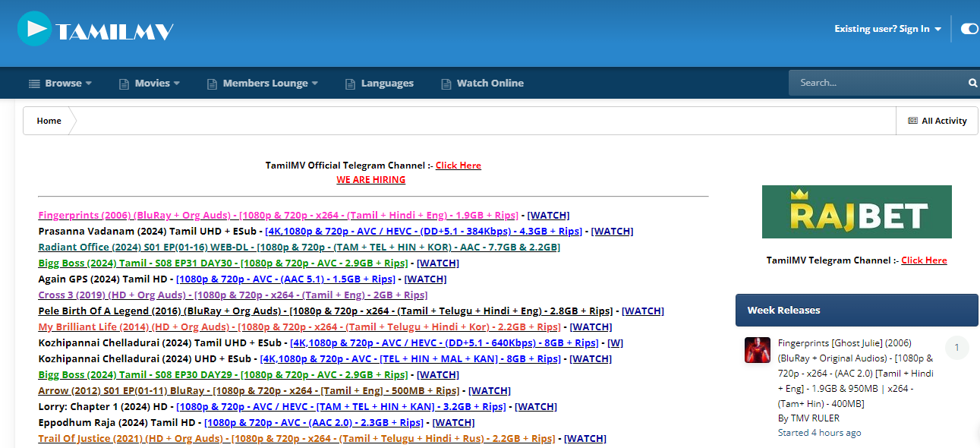The image size is (980, 448).
Task: Open Kozhipannai Chelladurai TEL HIN MAL KAN link
Action: coord(410,359)
